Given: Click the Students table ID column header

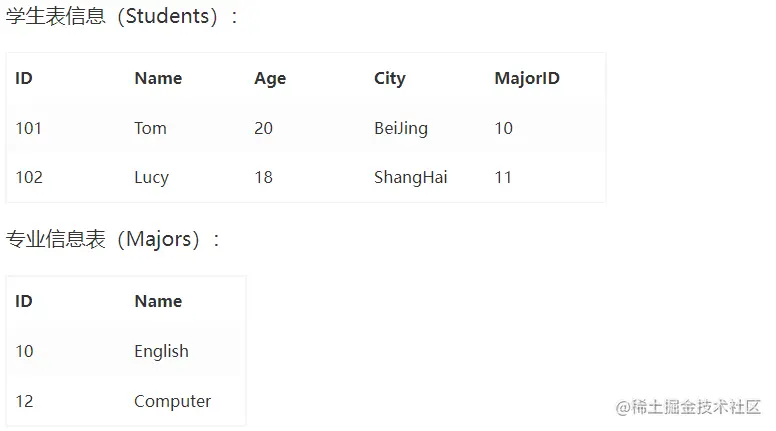Looking at the screenshot, I should click(x=24, y=78).
